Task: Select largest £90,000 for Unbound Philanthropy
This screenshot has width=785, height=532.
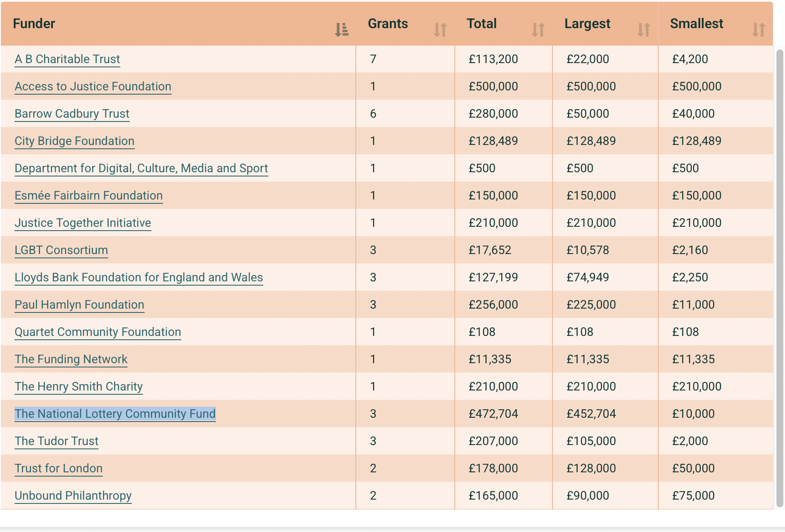Action: (x=588, y=496)
